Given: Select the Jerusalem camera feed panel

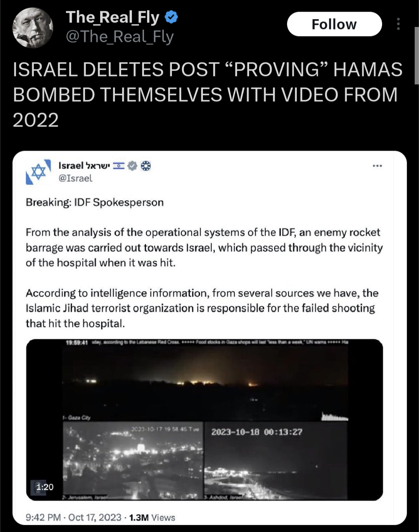Looking at the screenshot, I should 133,461.
